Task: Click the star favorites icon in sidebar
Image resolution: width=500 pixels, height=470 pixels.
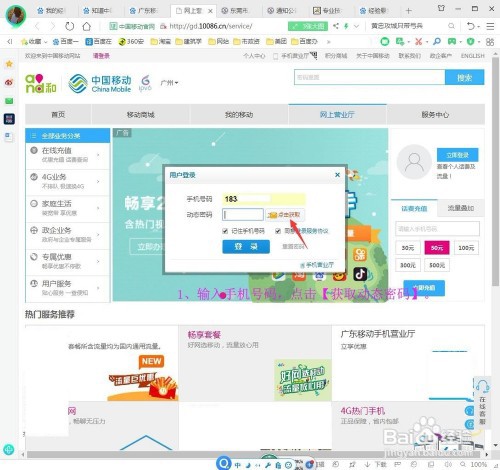Action: pyautogui.click(x=9, y=64)
